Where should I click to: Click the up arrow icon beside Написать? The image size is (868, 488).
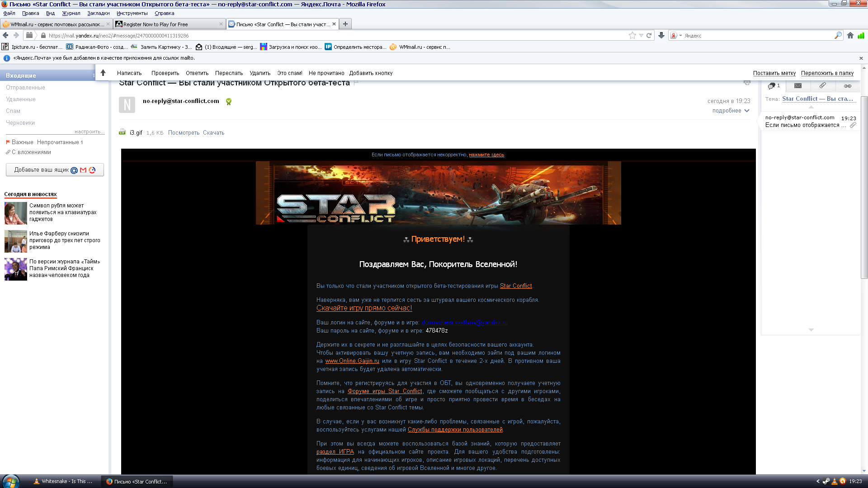[x=103, y=73]
